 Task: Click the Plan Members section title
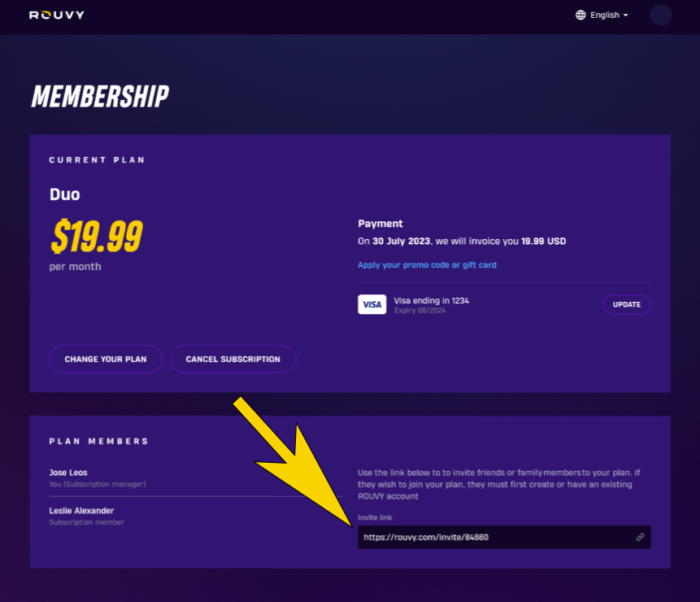pos(99,441)
